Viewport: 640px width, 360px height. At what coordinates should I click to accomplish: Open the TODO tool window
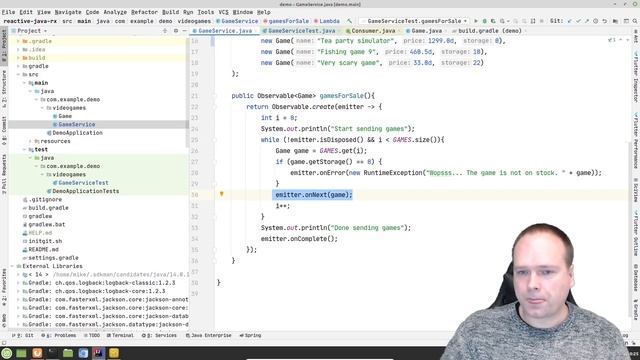92,336
